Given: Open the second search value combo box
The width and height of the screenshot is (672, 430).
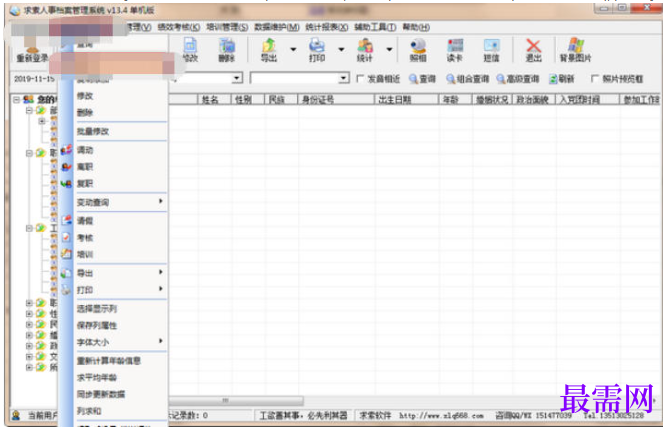Looking at the screenshot, I should (343, 78).
